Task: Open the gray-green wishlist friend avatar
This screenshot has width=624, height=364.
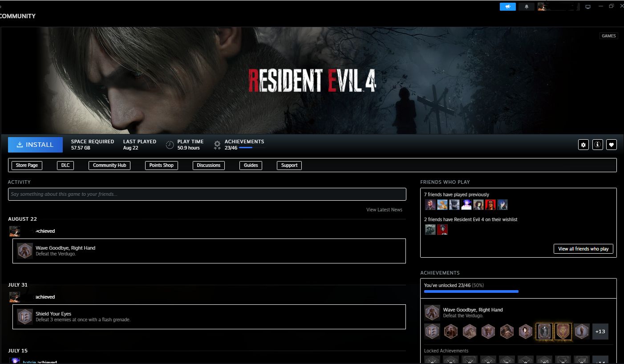Action: [430, 230]
